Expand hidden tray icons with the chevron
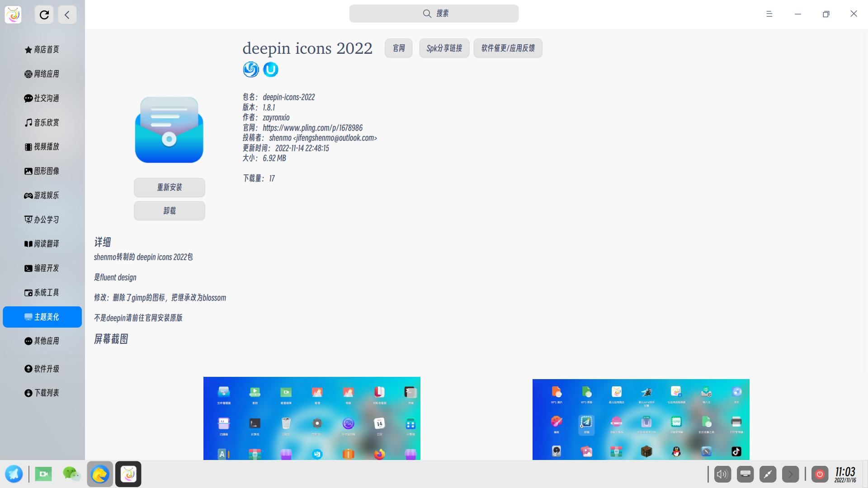 pyautogui.click(x=790, y=474)
